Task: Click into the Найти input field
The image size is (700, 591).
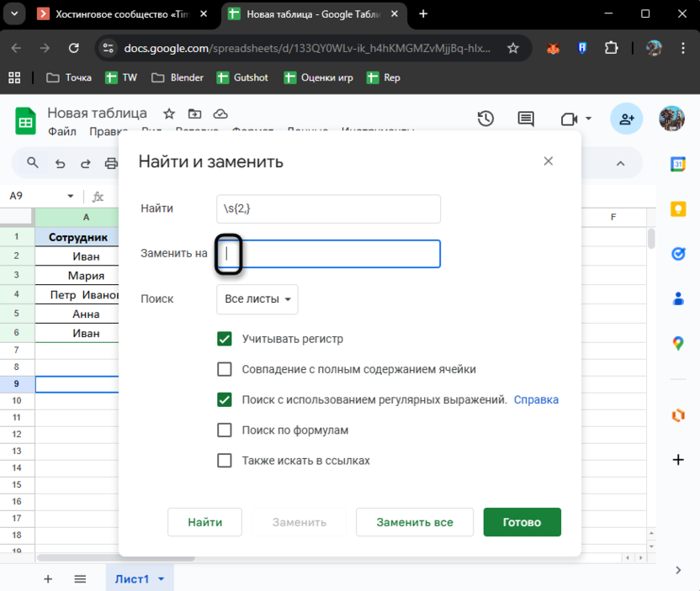Action: pos(328,208)
